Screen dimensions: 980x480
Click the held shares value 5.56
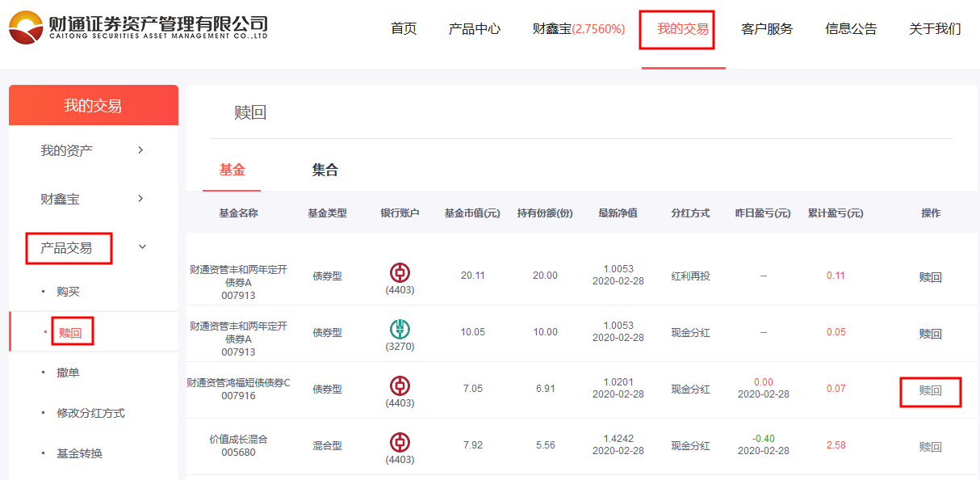tap(545, 445)
